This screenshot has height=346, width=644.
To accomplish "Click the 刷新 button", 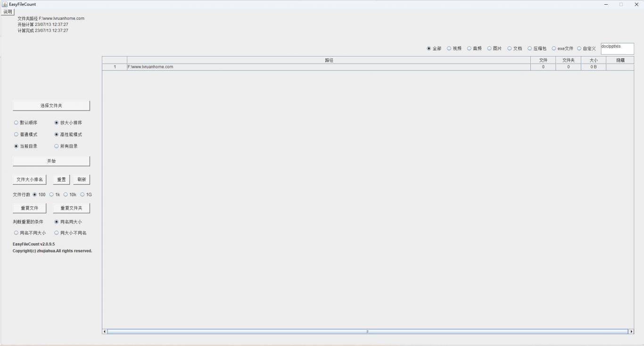I will click(82, 180).
